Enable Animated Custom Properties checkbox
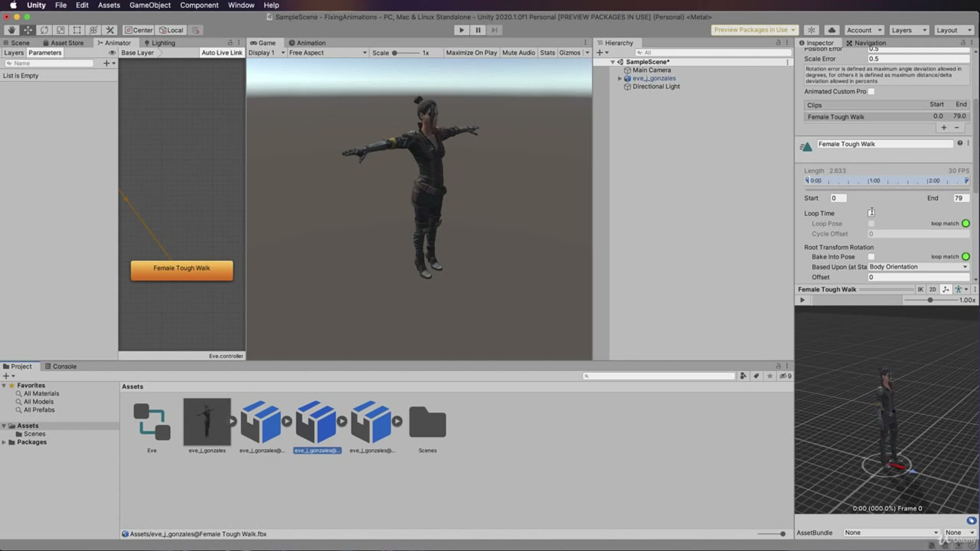980x551 pixels. (x=871, y=92)
